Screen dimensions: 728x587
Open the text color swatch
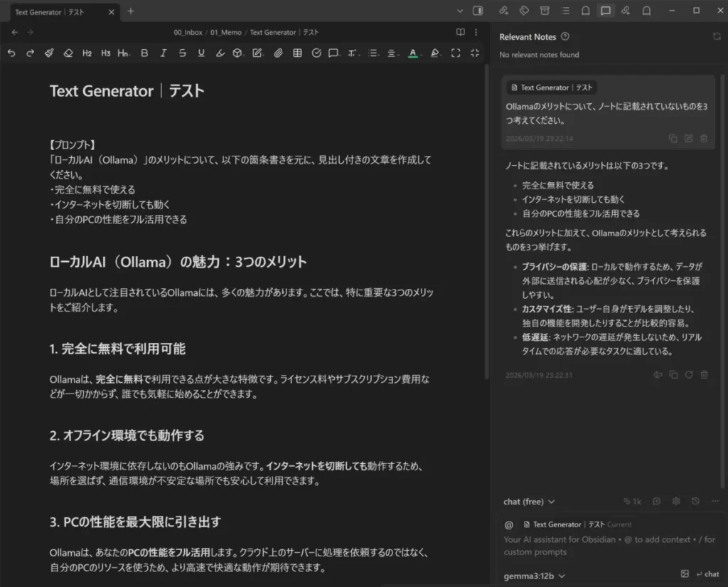click(412, 53)
